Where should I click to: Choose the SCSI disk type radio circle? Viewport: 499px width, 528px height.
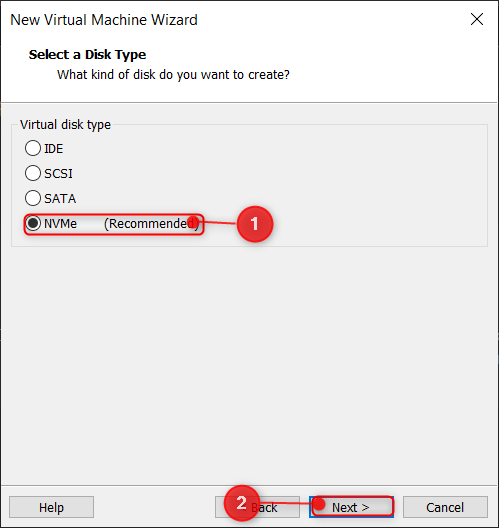(33, 173)
